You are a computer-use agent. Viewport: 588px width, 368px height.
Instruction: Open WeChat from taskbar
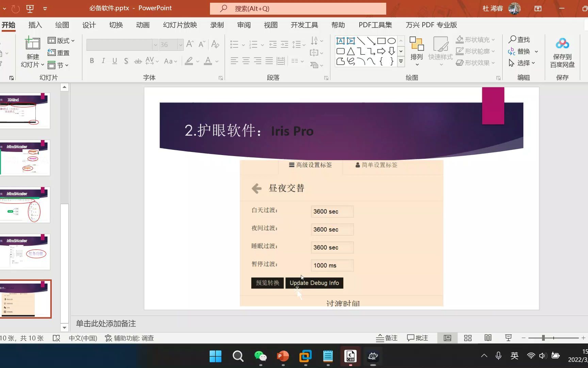[261, 356]
